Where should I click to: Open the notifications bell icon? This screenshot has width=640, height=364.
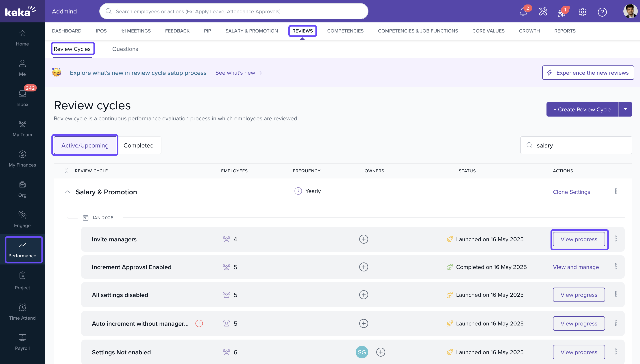[x=523, y=11]
